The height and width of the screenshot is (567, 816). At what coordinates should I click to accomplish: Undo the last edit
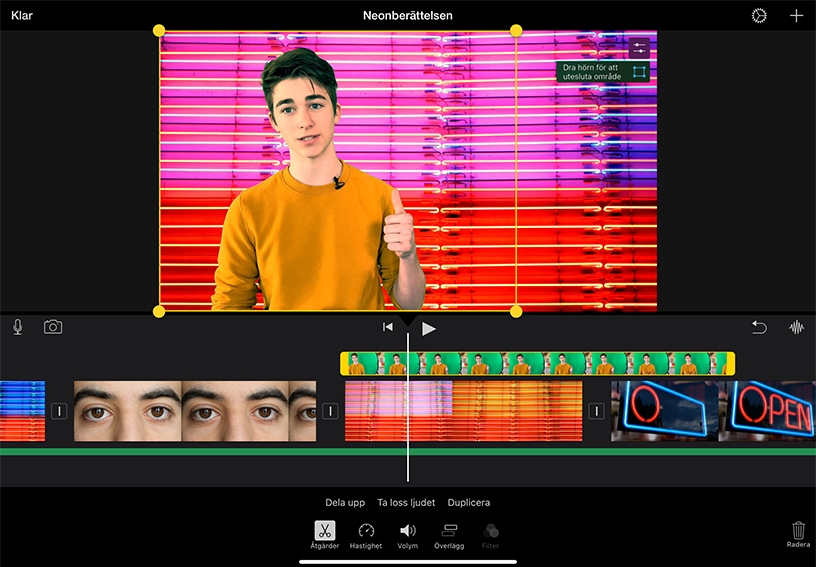point(759,327)
